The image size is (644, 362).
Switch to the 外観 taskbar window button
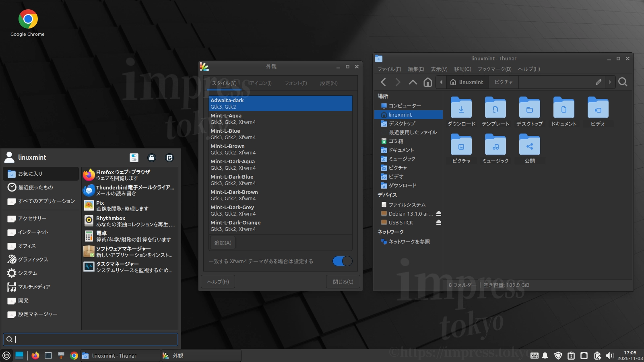click(x=201, y=356)
